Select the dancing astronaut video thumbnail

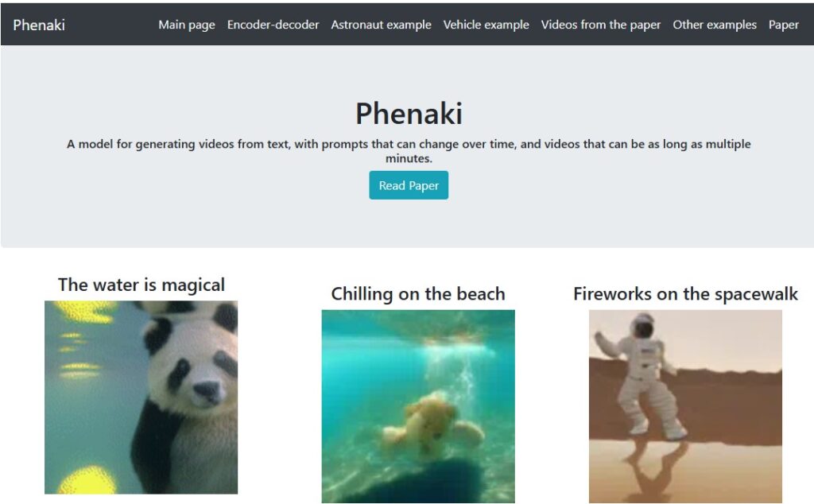(685, 406)
